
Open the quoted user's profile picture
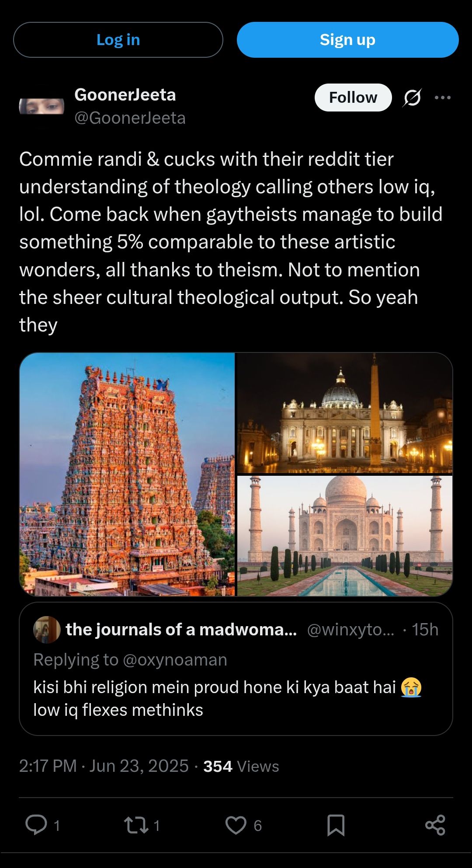tap(47, 630)
